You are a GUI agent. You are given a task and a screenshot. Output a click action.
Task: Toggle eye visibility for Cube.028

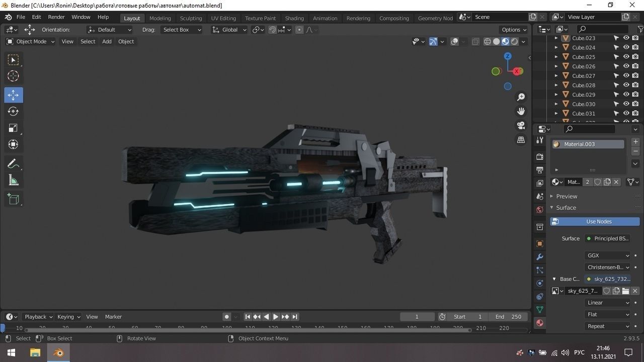pyautogui.click(x=626, y=85)
